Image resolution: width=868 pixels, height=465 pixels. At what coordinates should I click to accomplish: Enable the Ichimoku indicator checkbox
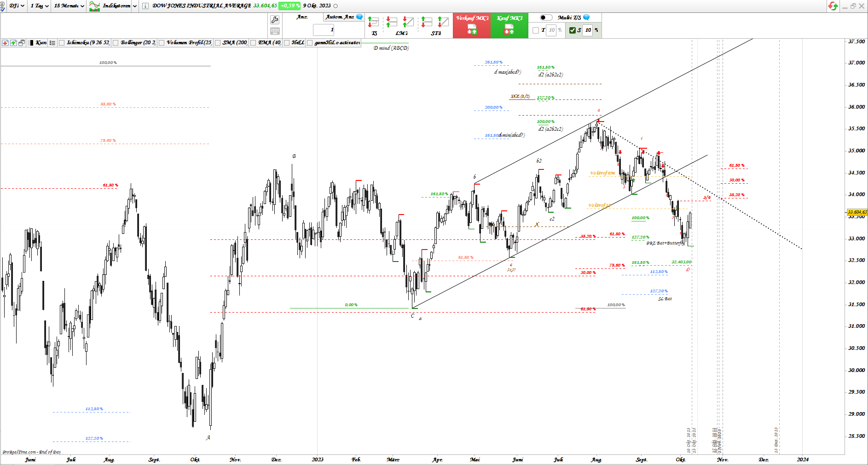click(62, 43)
